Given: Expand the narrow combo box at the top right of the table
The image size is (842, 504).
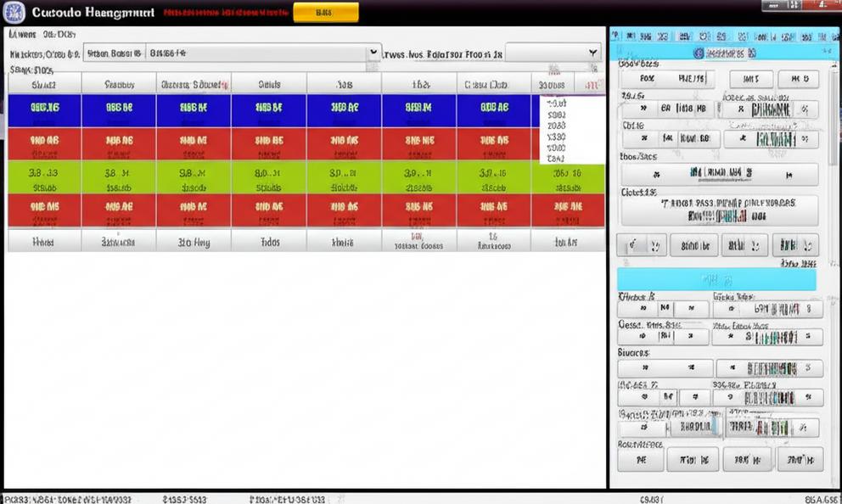Looking at the screenshot, I should (594, 53).
